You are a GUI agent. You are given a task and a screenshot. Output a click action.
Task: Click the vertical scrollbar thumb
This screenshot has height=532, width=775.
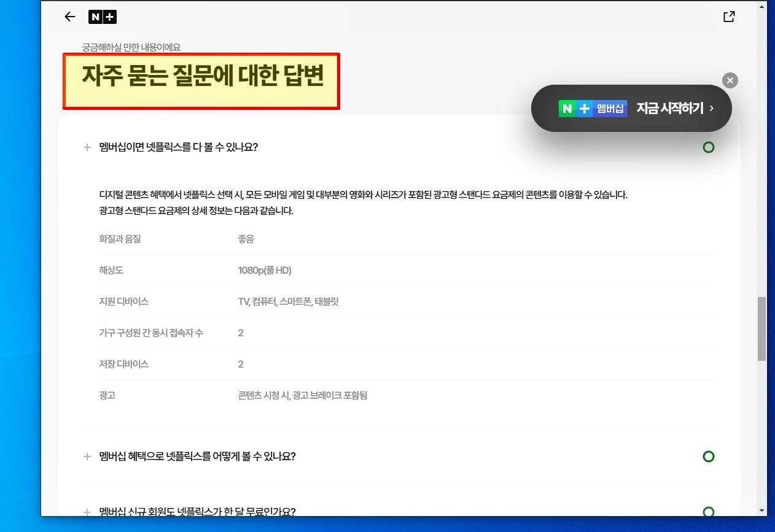pos(762,329)
